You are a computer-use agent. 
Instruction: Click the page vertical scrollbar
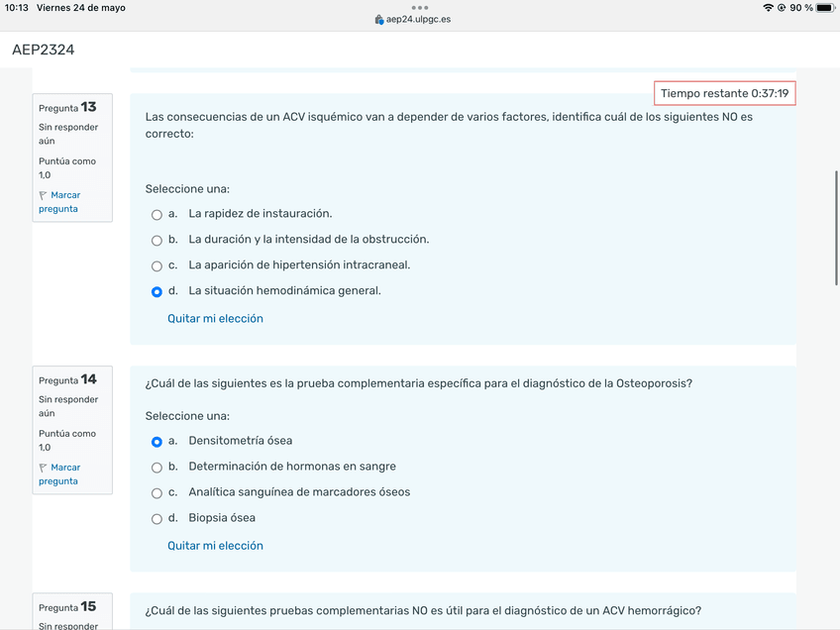click(836, 228)
